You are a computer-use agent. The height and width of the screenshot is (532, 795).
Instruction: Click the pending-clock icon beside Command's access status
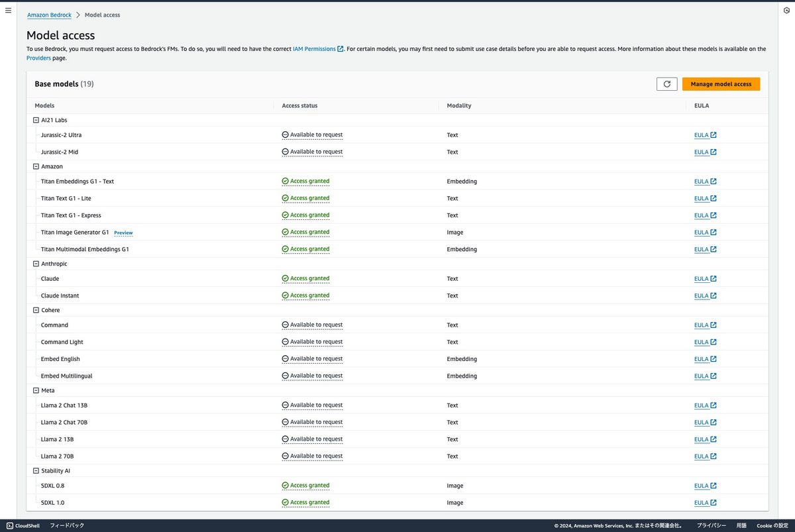point(285,325)
